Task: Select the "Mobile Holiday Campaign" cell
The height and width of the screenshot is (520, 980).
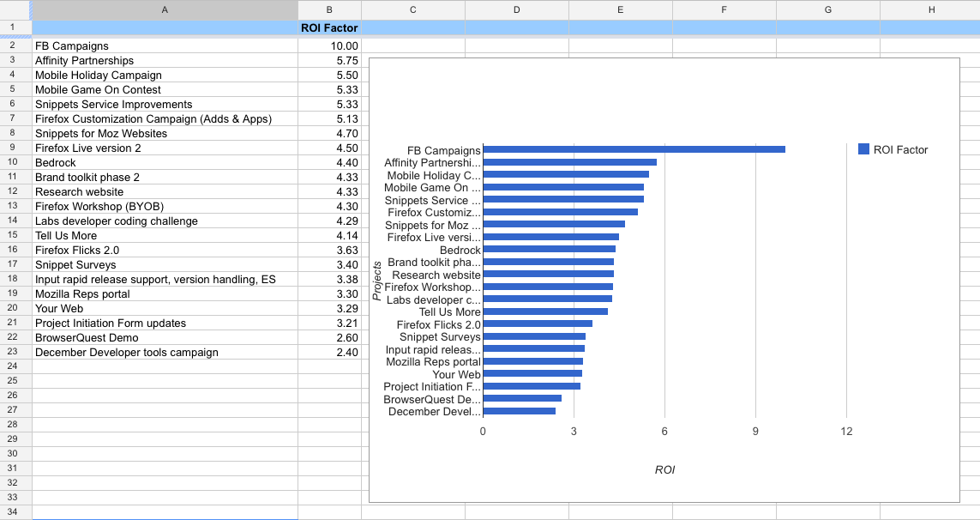Action: (x=165, y=76)
